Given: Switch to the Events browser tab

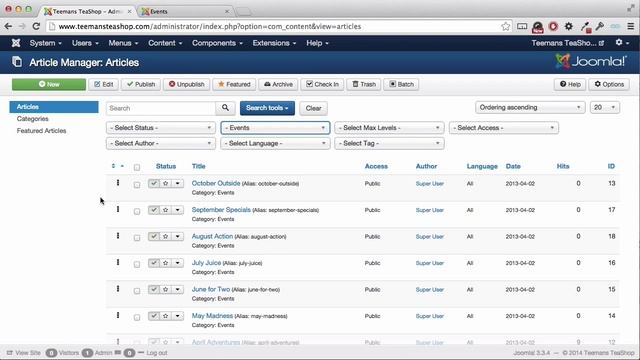Looking at the screenshot, I should coord(185,11).
